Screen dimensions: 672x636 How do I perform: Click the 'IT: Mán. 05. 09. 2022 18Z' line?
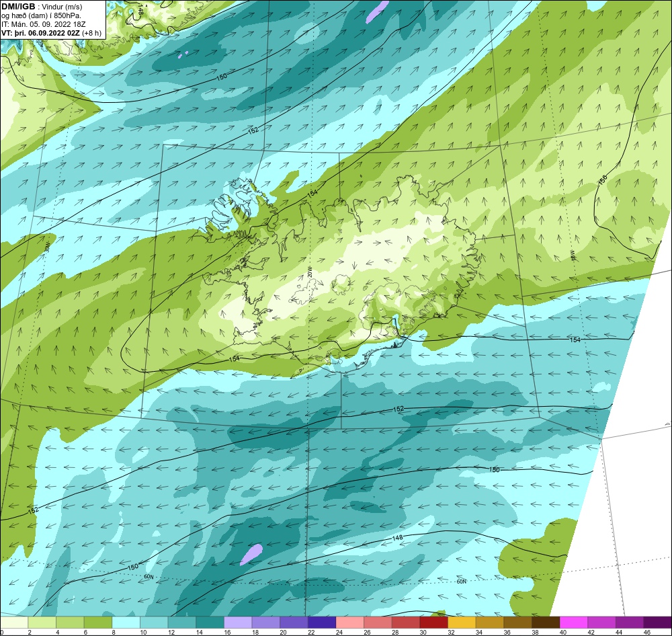pos(44,24)
